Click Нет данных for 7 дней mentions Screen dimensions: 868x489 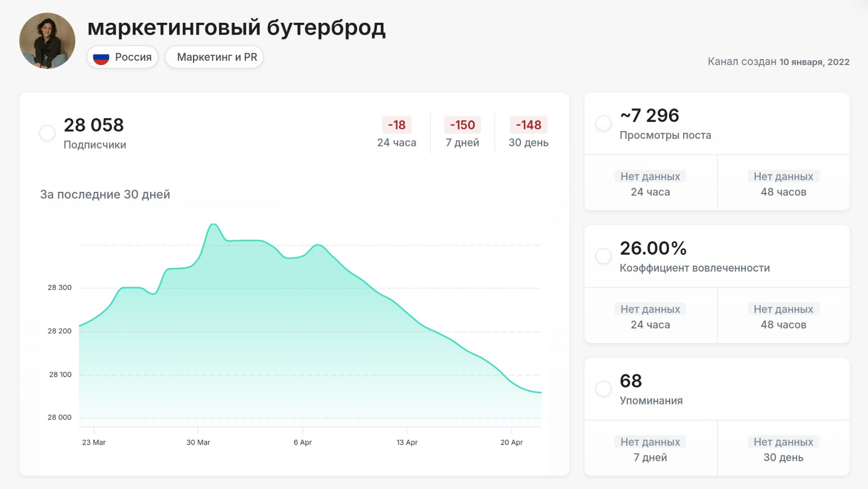point(650,441)
